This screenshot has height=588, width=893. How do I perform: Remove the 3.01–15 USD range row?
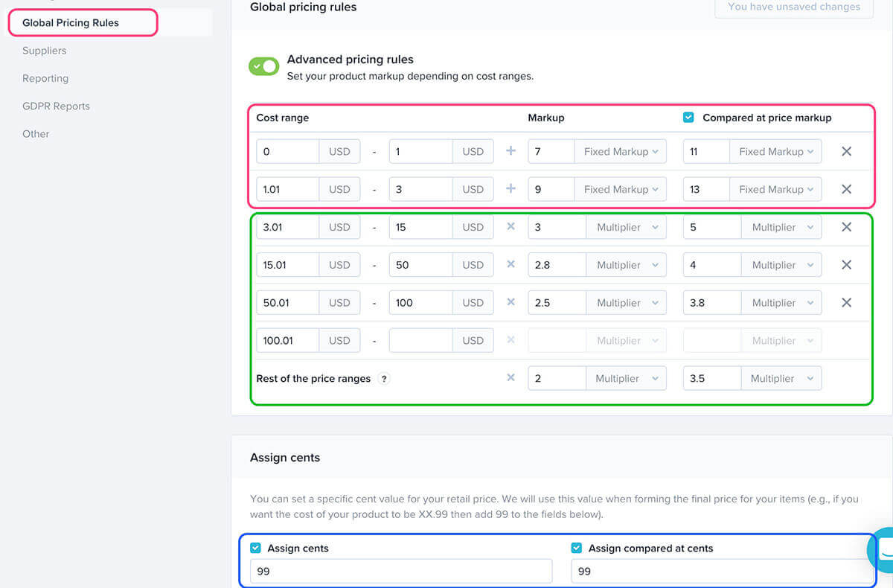click(846, 227)
